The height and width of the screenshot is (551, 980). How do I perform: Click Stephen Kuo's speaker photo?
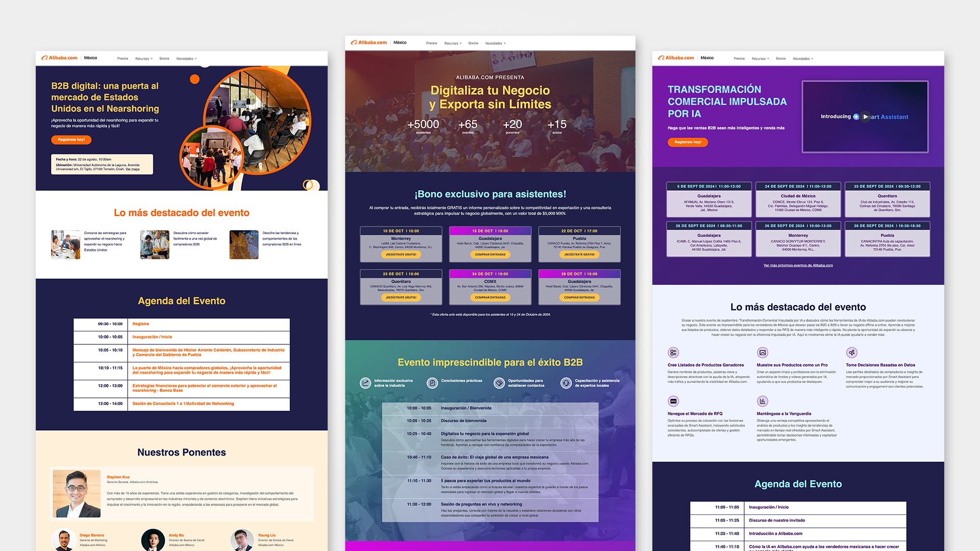(77, 493)
